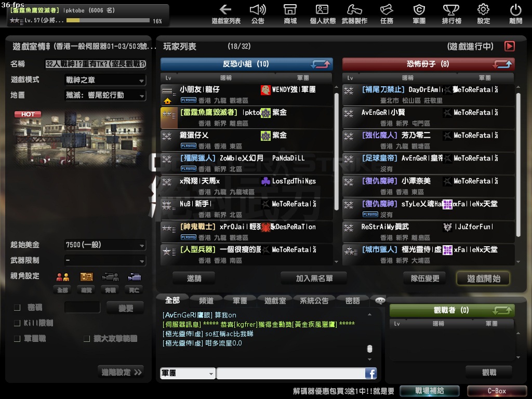This screenshot has width=532, height=399.
Task: Open the 軍團 chat channel dropdown
Action: [x=188, y=373]
